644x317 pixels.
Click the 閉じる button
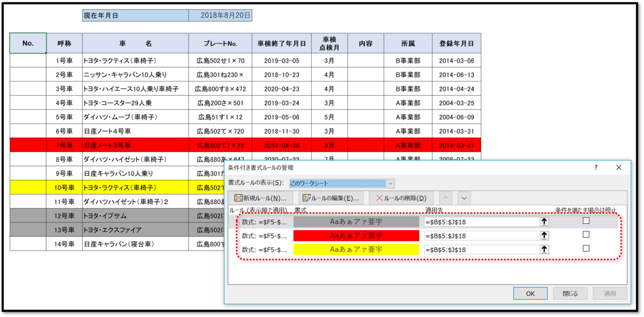(570, 293)
